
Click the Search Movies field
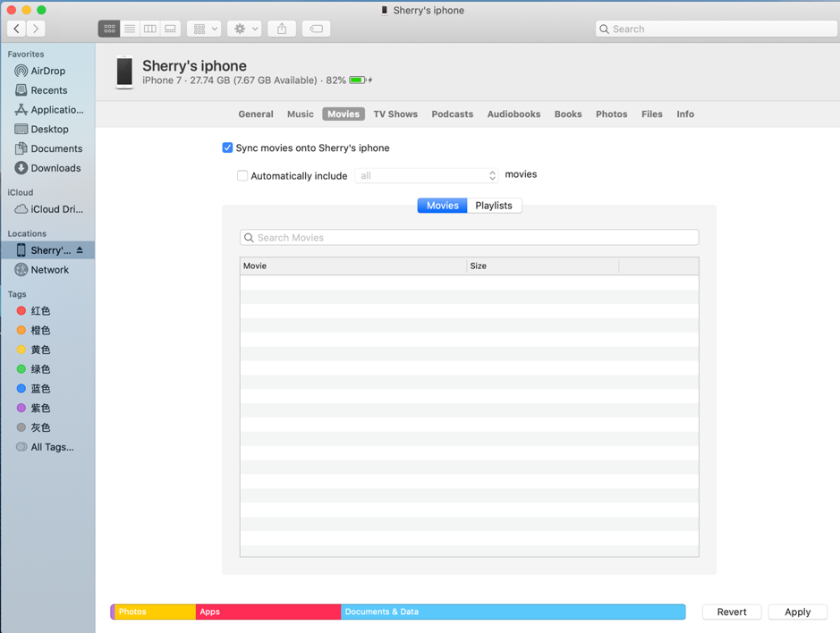tap(470, 238)
